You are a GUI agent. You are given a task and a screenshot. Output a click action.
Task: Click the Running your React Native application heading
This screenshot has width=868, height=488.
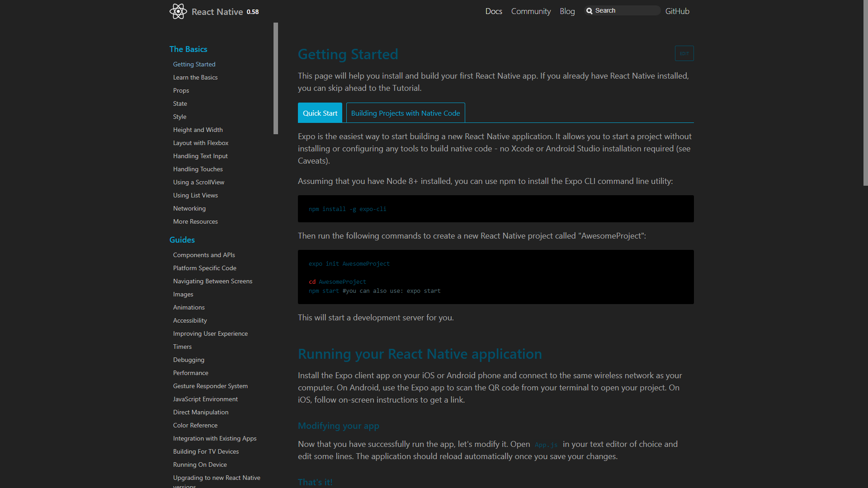pos(420,354)
